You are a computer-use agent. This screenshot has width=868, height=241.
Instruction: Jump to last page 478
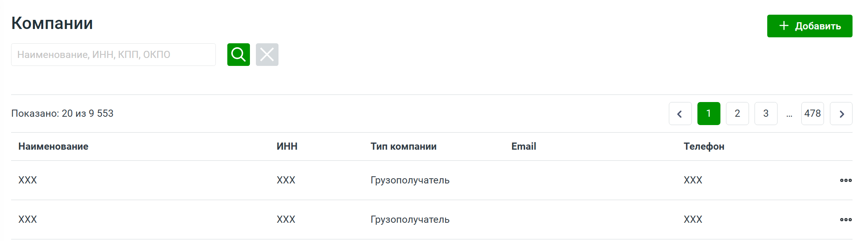tap(812, 114)
